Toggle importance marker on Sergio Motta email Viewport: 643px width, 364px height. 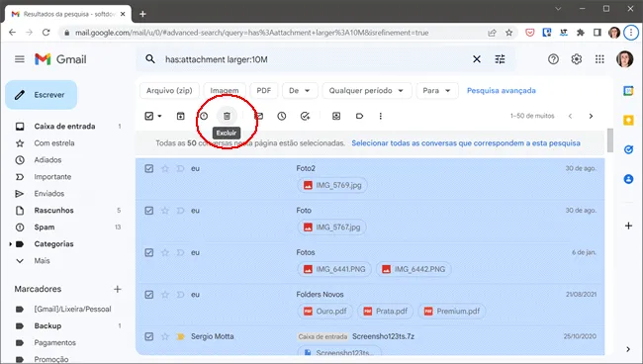(180, 336)
